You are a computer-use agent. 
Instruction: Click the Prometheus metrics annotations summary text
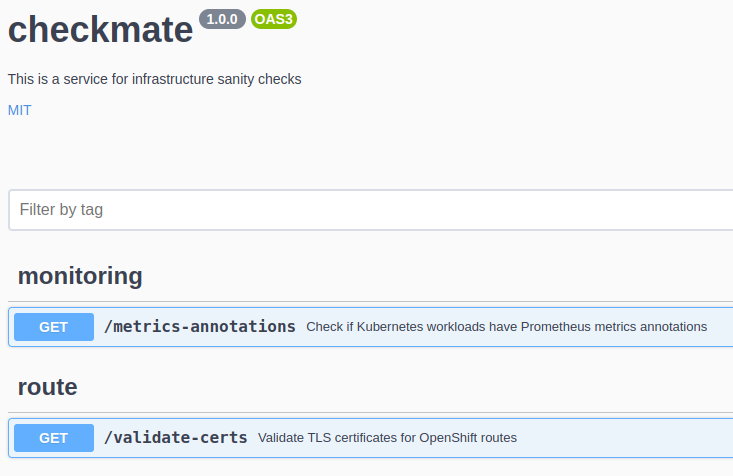pyautogui.click(x=506, y=327)
